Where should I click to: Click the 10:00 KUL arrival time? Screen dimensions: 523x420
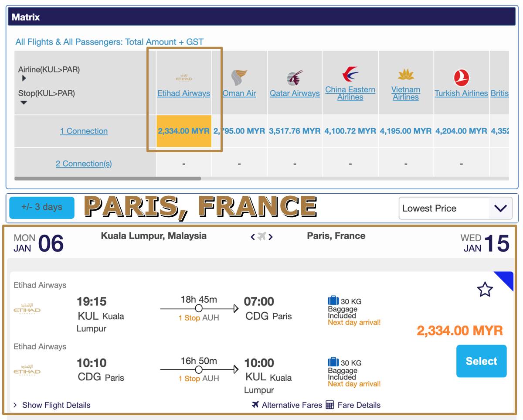[x=259, y=363]
